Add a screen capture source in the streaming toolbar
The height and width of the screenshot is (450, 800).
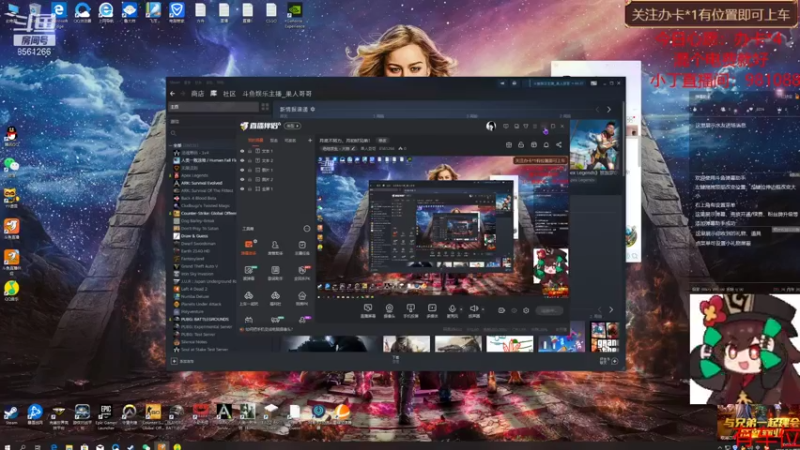[367, 309]
